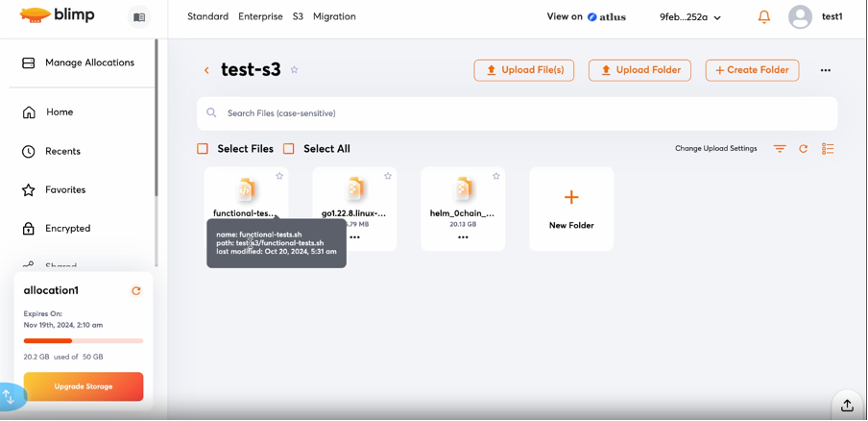Enable the Select Files checkbox

tap(203, 149)
